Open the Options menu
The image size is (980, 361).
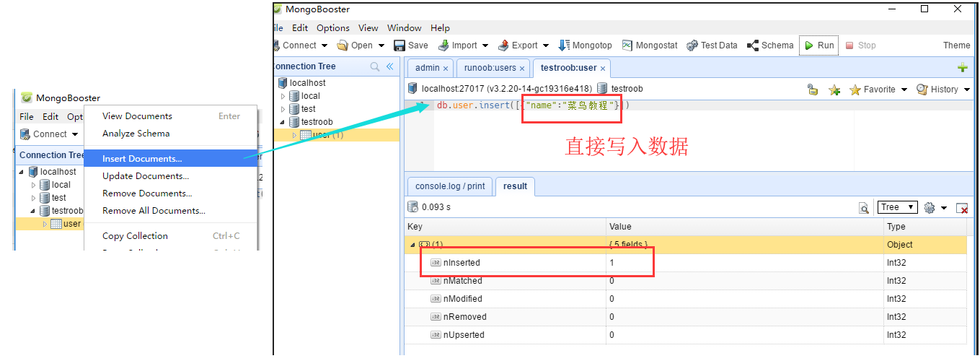(x=333, y=27)
